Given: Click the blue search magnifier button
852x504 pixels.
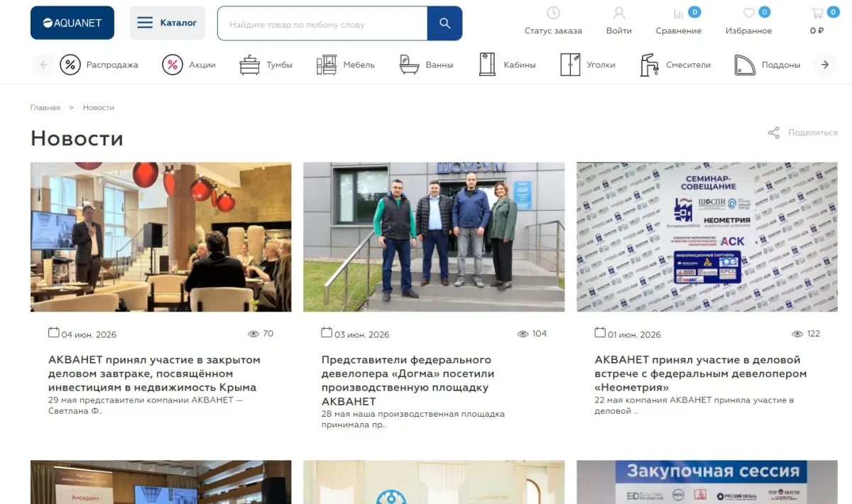Looking at the screenshot, I should coord(444,23).
